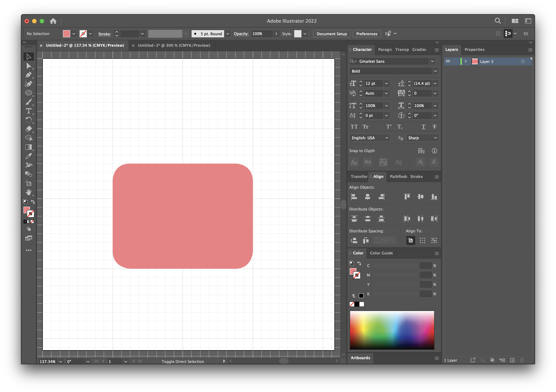Click Create New Layer icon

click(512, 360)
